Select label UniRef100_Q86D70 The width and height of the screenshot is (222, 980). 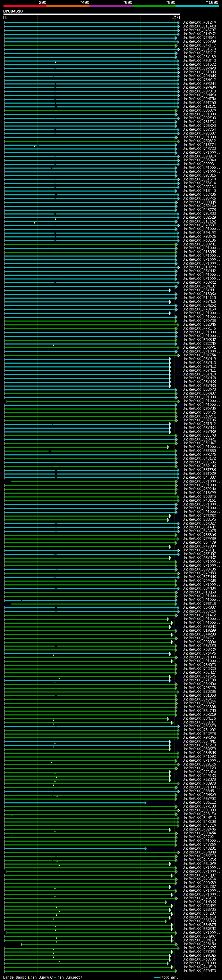(199, 110)
